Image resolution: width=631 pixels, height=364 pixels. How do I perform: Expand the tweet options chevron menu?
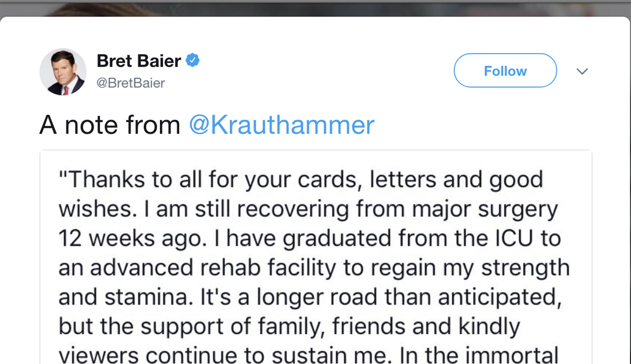click(x=582, y=71)
